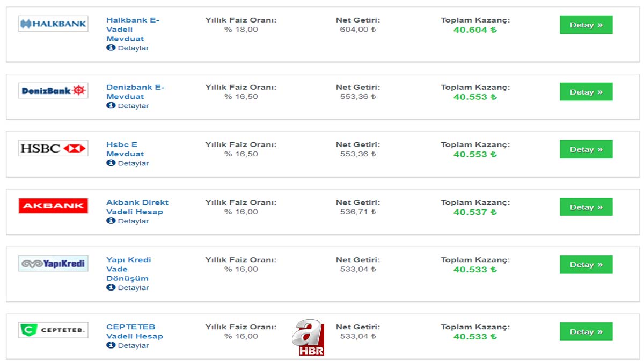Expand Detaylar under Denizbank E-Mevduat
Image resolution: width=644 pixels, height=362 pixels.
[x=133, y=106]
